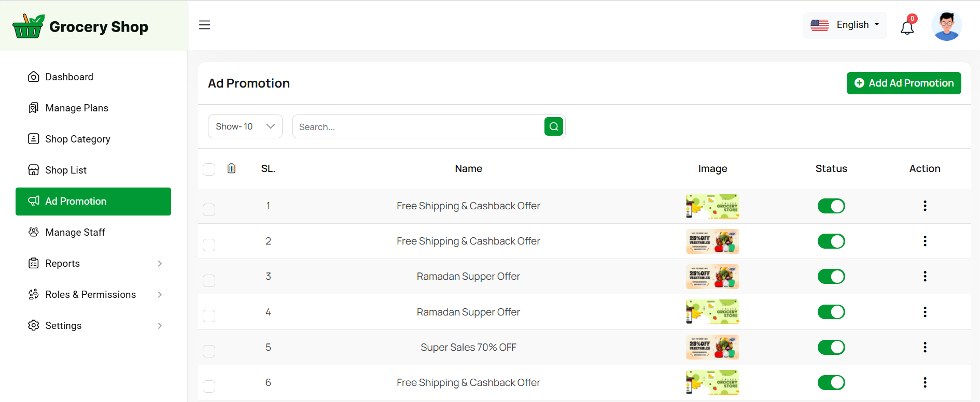Tick the select-all checkbox in table header
The height and width of the screenshot is (402, 980).
209,169
